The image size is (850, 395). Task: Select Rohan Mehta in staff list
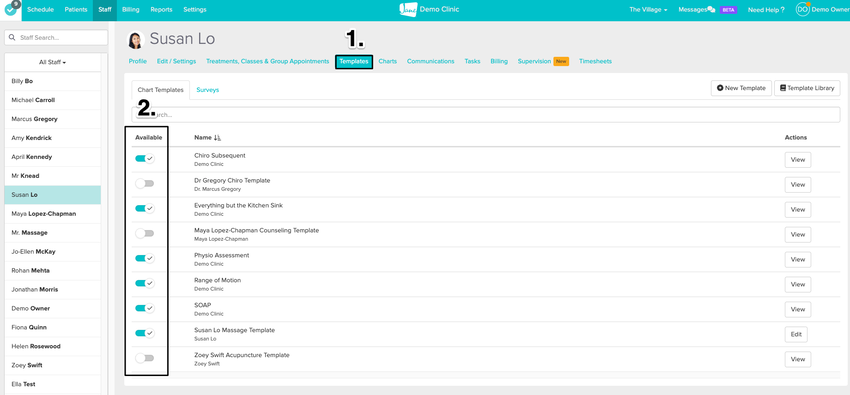pos(53,271)
